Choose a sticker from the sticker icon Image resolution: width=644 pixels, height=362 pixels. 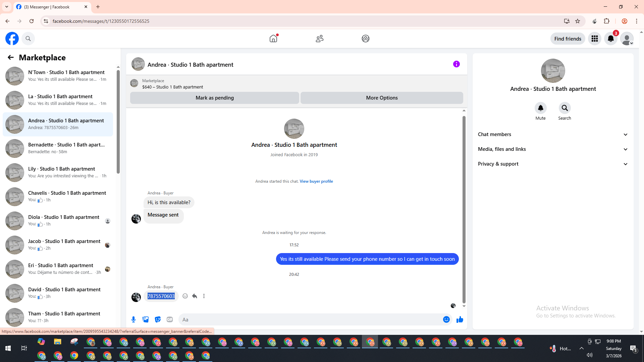(158, 319)
